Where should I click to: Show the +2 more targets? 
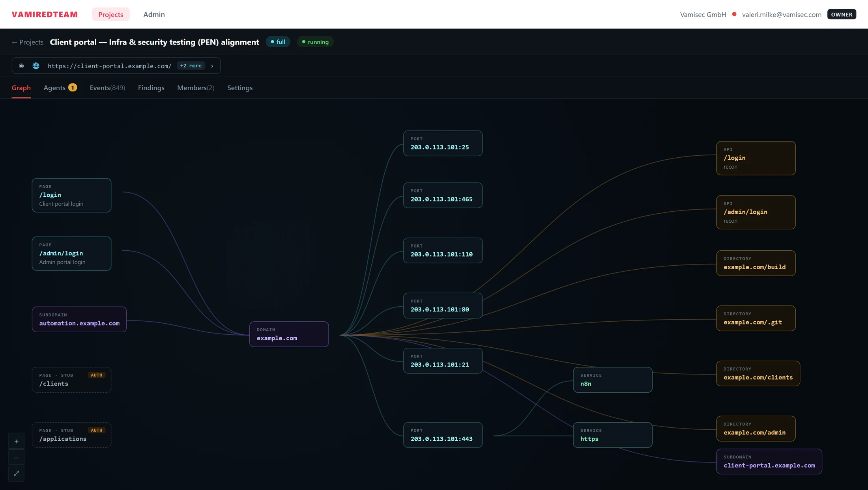point(191,66)
